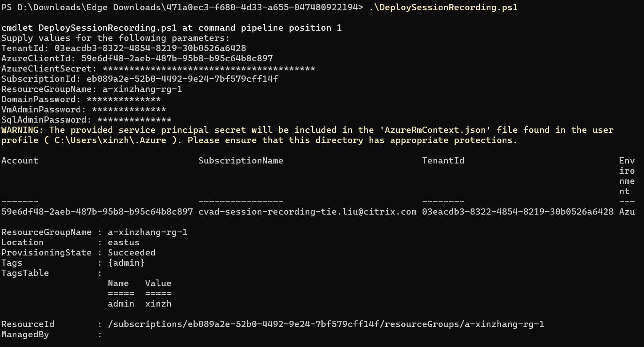Click the masked DomainPassword entry
This screenshot has height=347, width=644.
123,99
